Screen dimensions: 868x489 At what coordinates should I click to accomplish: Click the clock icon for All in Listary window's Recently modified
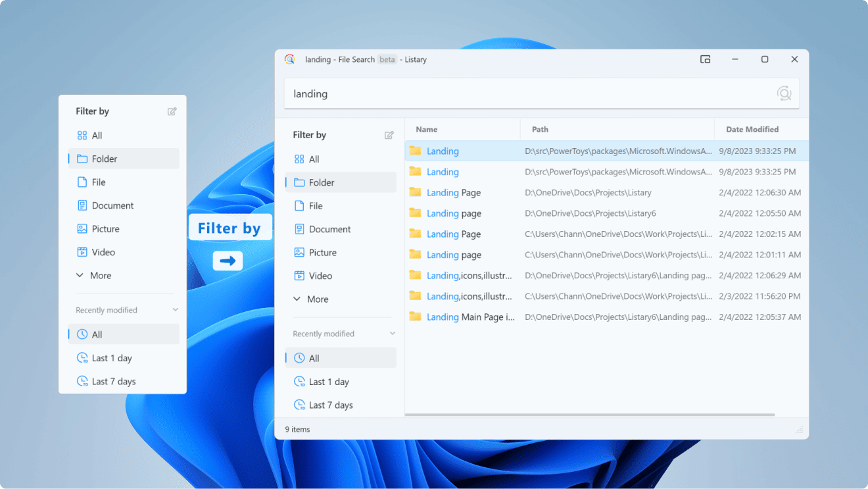tap(299, 358)
